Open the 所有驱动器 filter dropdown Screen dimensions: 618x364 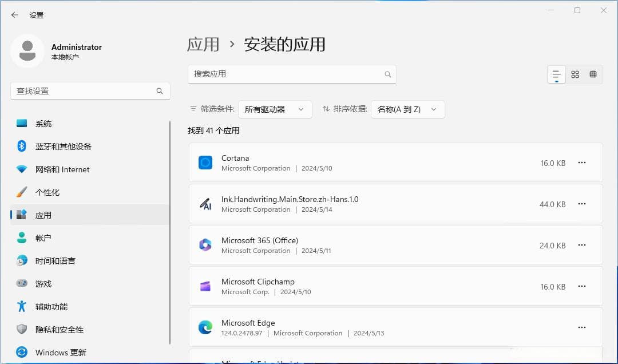coord(275,109)
